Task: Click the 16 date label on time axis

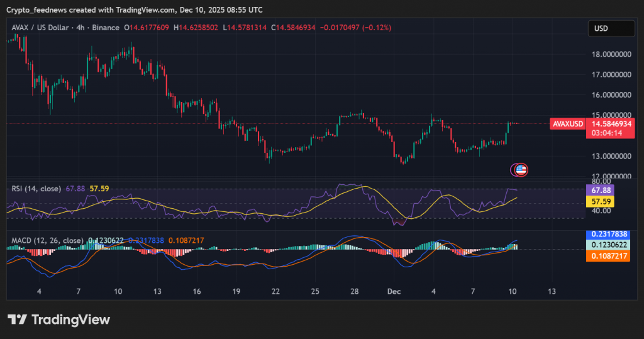Action: [x=197, y=292]
